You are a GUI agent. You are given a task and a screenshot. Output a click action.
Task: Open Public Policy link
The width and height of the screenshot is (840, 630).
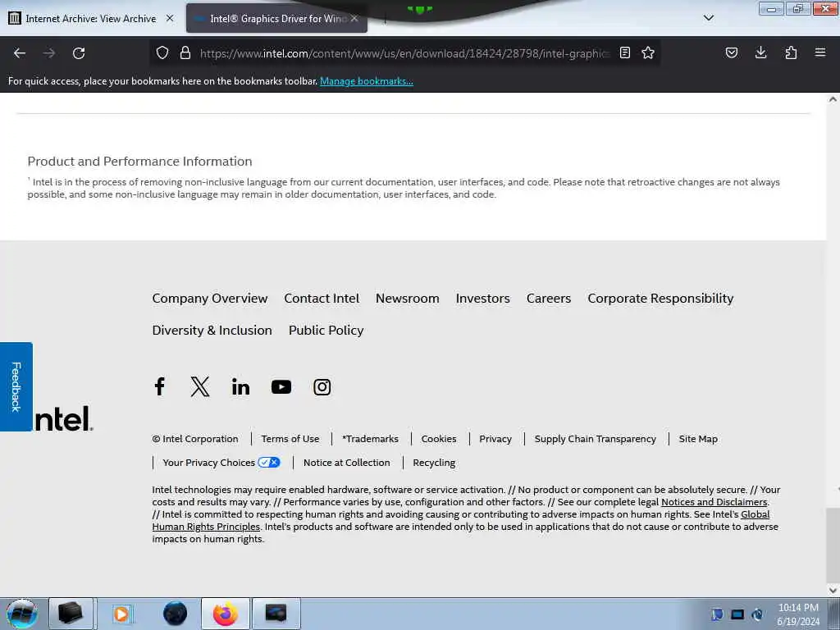click(x=326, y=330)
